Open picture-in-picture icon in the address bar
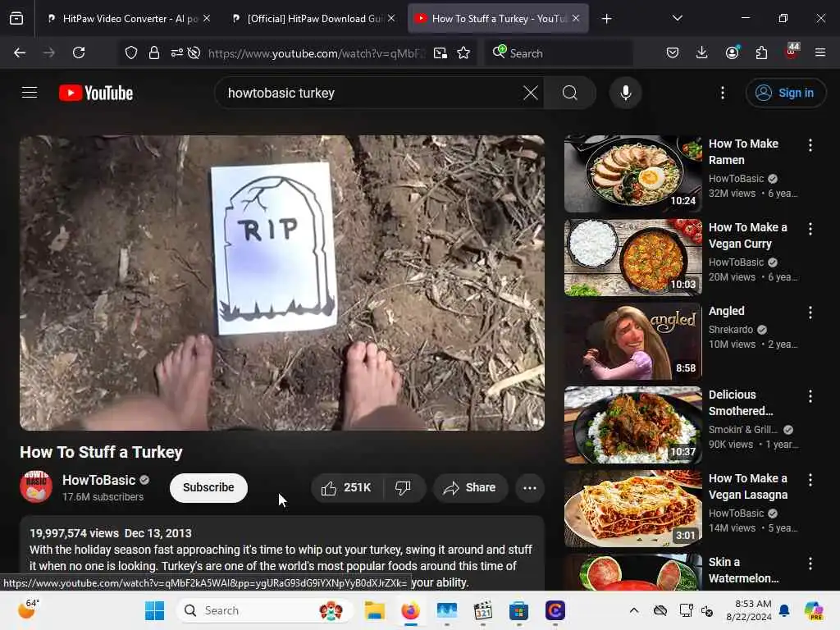The height and width of the screenshot is (630, 840). point(441,52)
